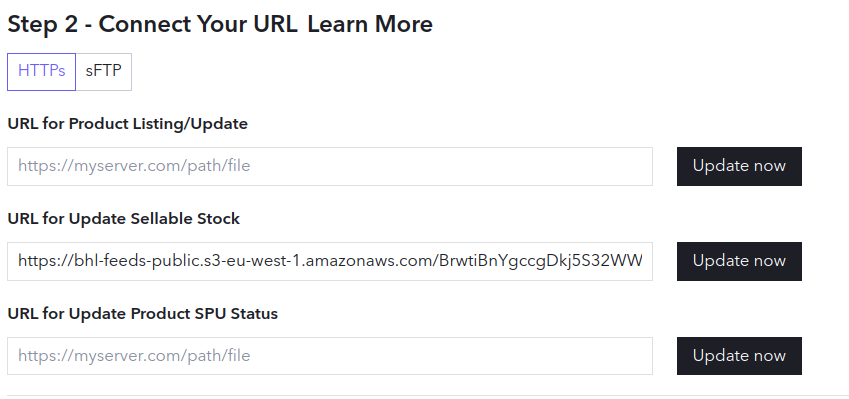The height and width of the screenshot is (399, 849).
Task: Click the 'Step 2 - Connect Your URL' heading
Action: 152,24
